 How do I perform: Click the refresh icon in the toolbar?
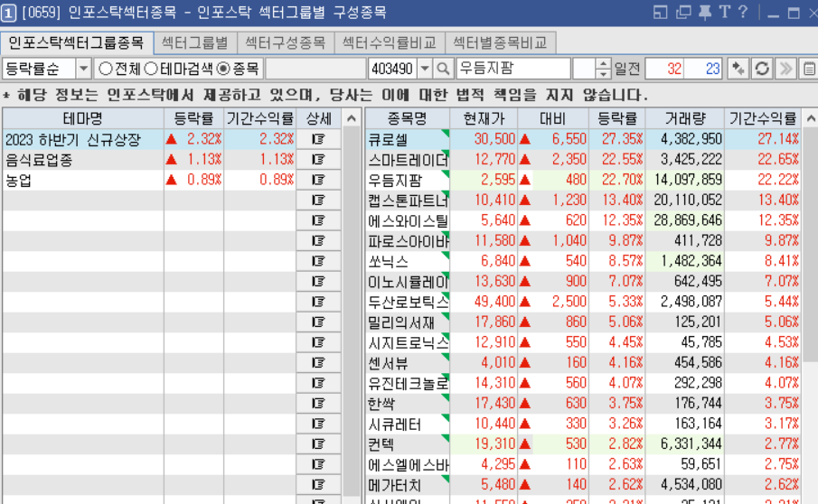(762, 69)
